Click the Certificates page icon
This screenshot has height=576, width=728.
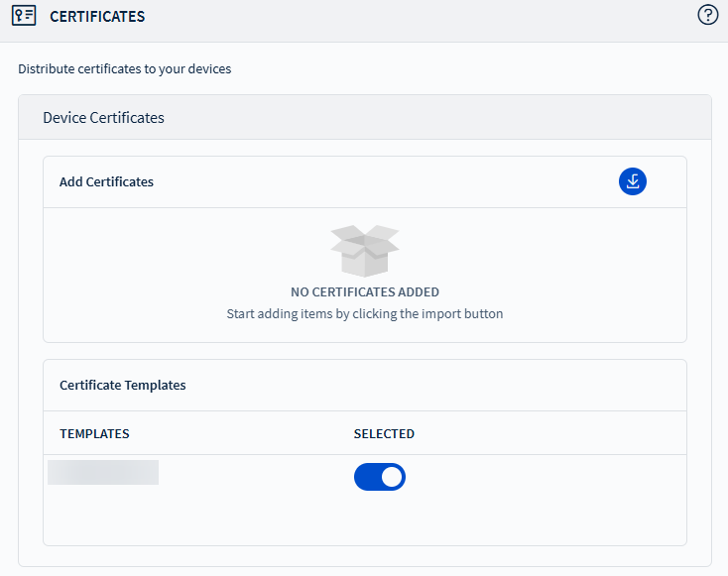[x=24, y=16]
